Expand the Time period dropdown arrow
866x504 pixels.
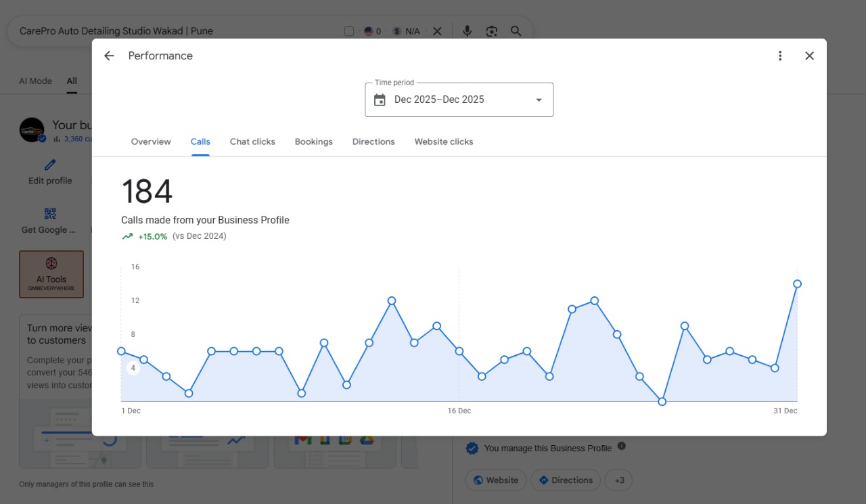pyautogui.click(x=539, y=100)
